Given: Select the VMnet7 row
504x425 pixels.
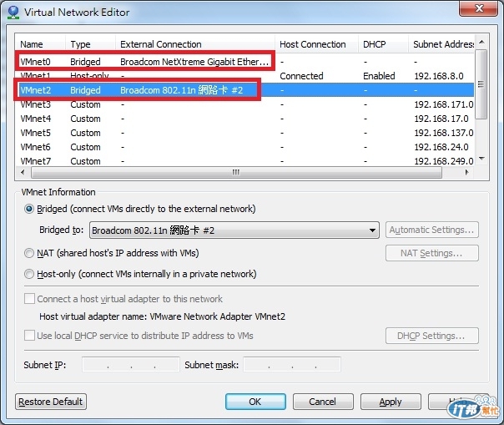Looking at the screenshot, I should tap(244, 160).
